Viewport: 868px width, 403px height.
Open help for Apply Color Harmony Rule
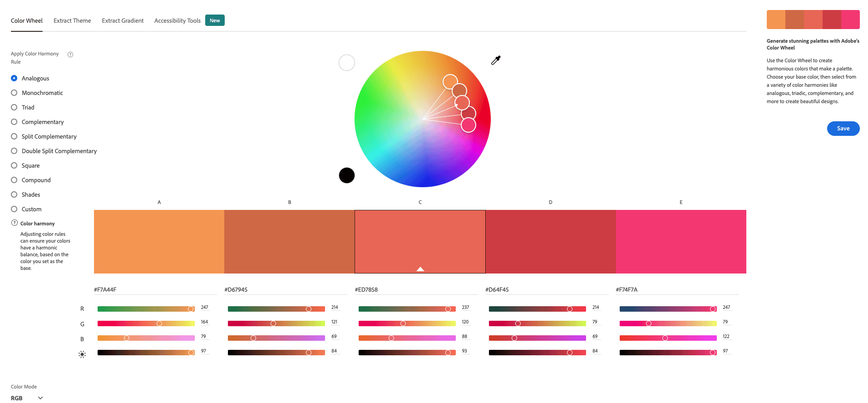pyautogui.click(x=70, y=54)
